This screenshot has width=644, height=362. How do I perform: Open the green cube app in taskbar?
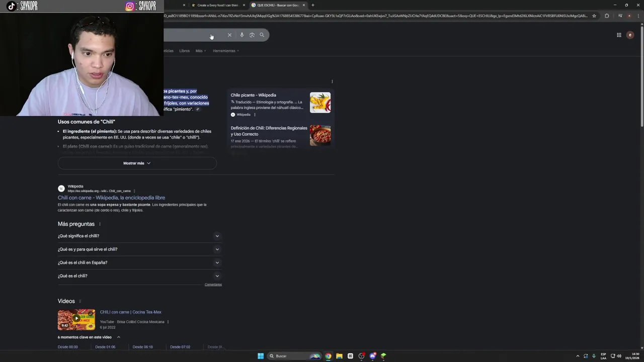point(383,356)
